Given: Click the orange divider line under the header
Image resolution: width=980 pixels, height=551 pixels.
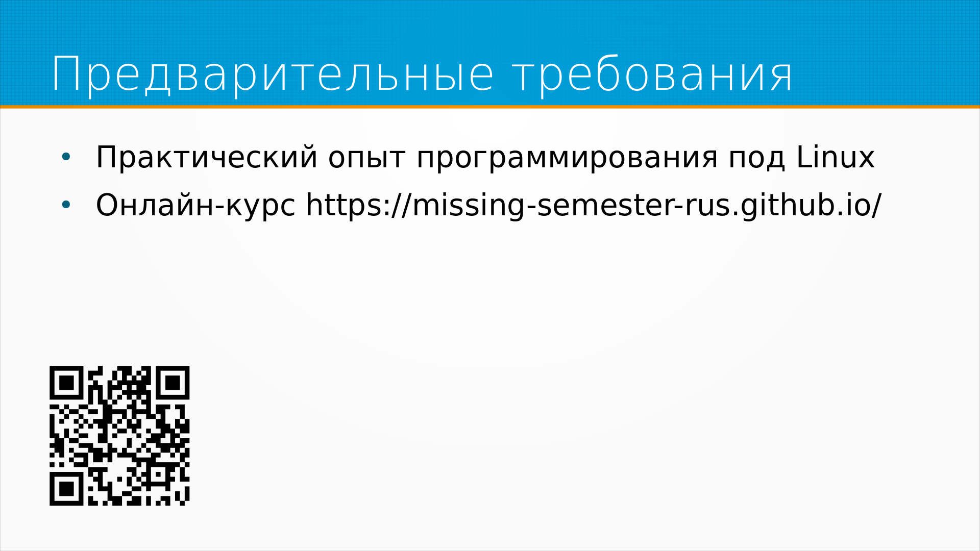Looking at the screenshot, I should pyautogui.click(x=490, y=107).
